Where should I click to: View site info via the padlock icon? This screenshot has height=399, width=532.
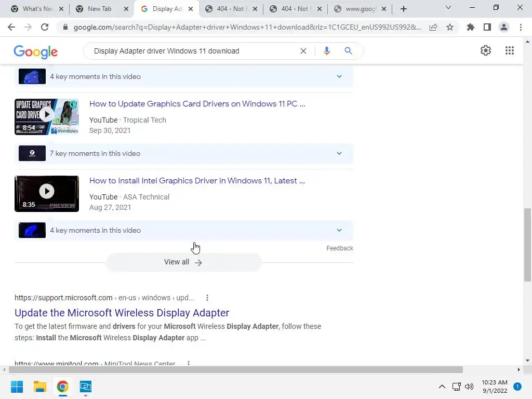pyautogui.click(x=65, y=27)
